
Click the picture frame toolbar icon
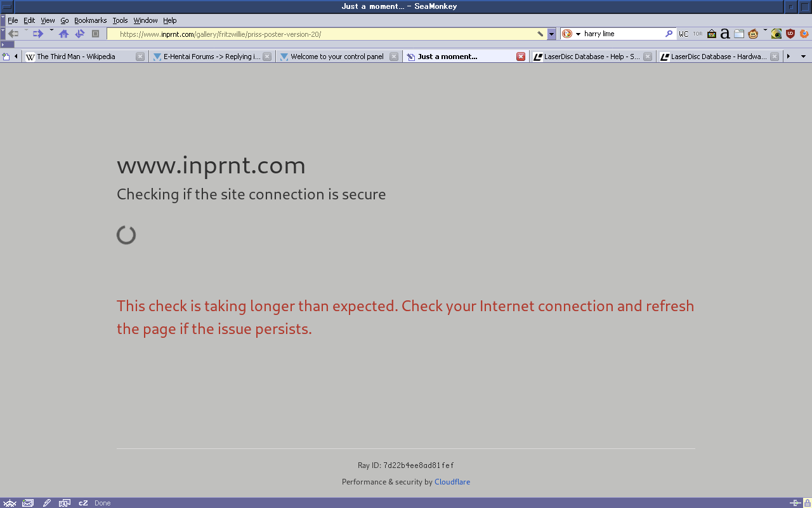click(712, 34)
